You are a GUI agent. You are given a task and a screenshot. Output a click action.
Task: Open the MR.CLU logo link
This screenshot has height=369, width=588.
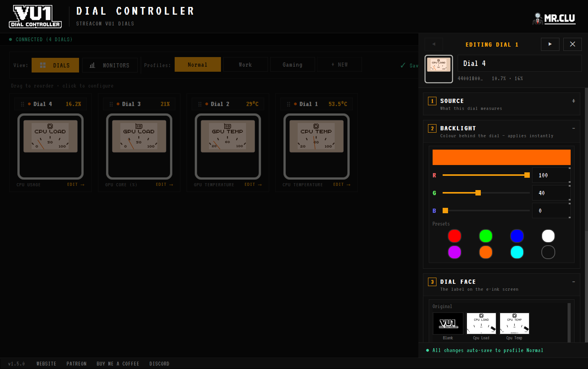[554, 18]
